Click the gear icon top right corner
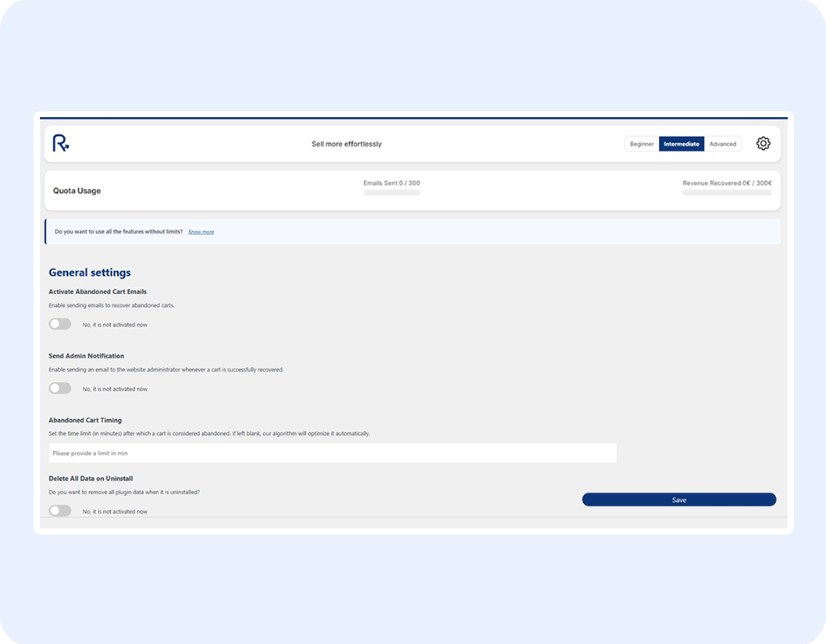Image resolution: width=826 pixels, height=644 pixels. [x=763, y=143]
